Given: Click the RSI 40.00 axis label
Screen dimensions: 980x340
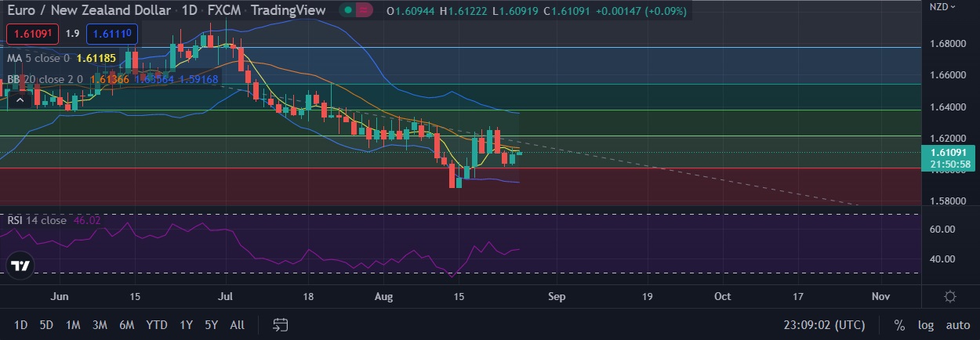Looking at the screenshot, I should [942, 259].
